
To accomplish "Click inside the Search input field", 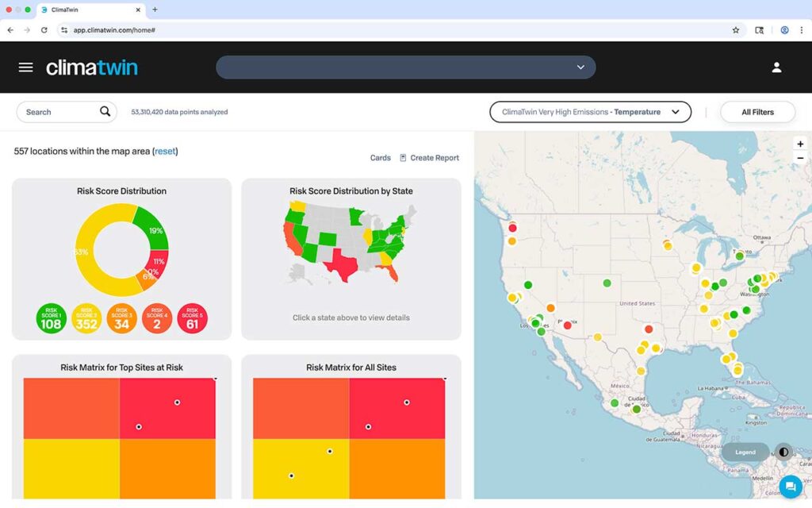I will [x=56, y=111].
